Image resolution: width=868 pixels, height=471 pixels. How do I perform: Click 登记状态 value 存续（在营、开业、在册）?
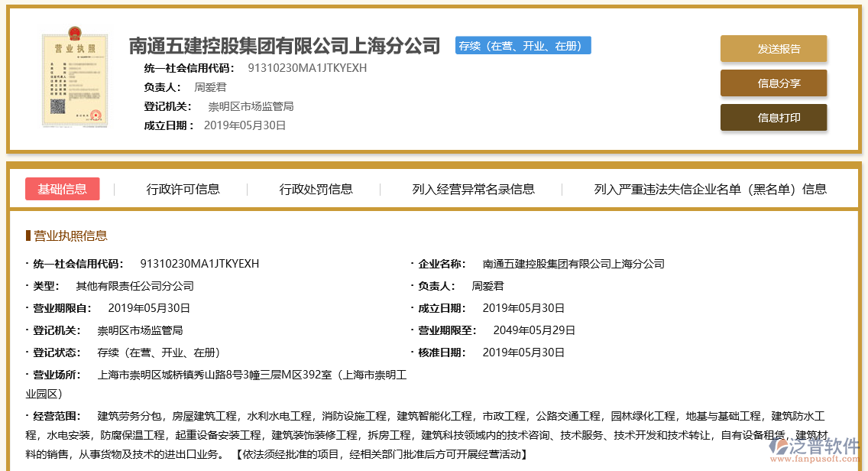pyautogui.click(x=160, y=352)
